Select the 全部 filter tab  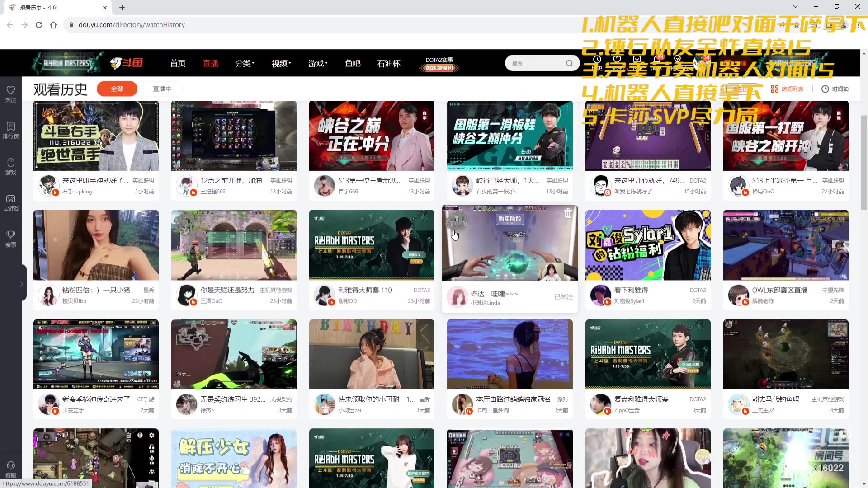pos(117,89)
